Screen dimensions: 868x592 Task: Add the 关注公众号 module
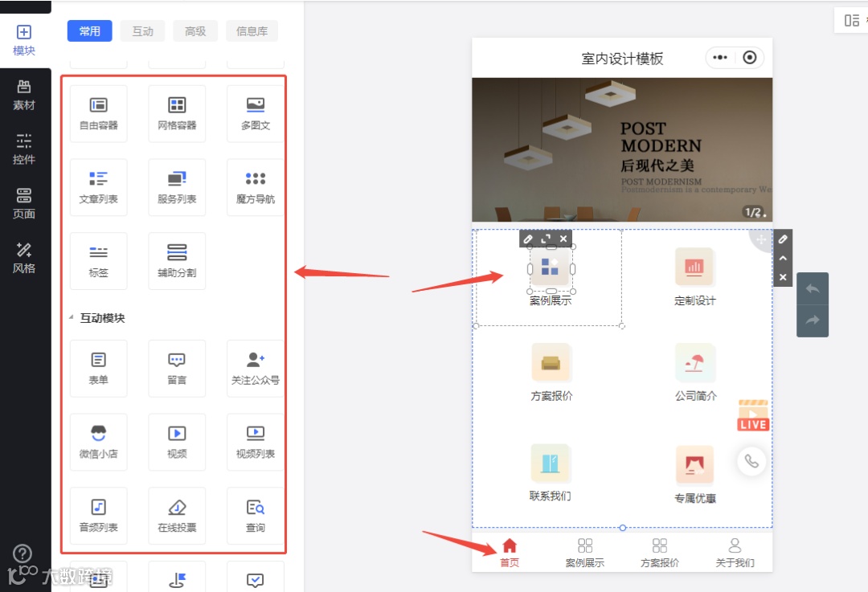(x=256, y=368)
